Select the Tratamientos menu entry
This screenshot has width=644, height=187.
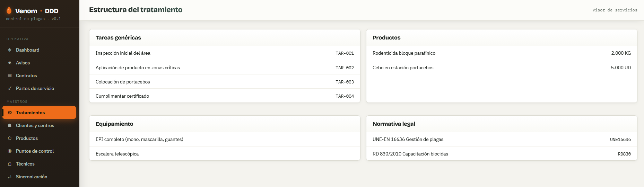(39, 113)
